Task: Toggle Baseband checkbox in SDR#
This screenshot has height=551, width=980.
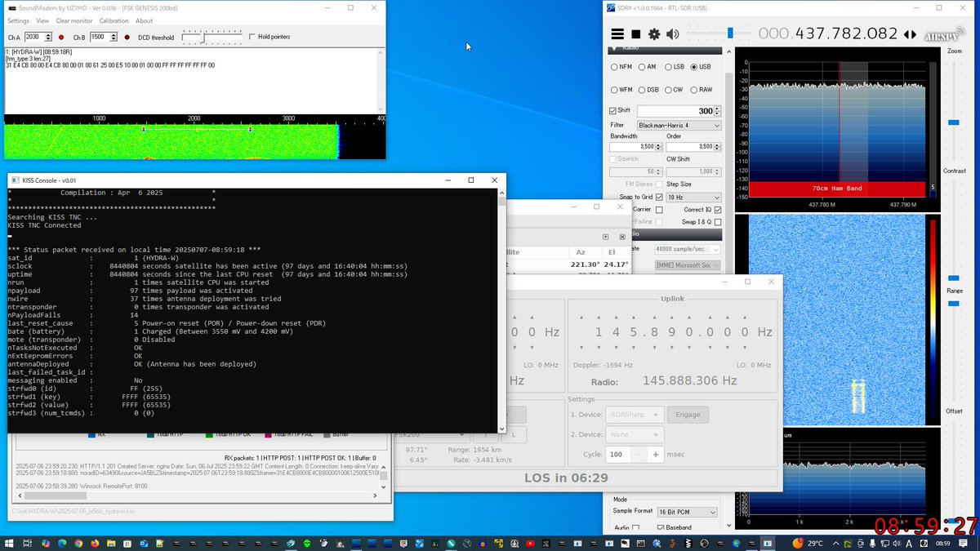Action: (661, 527)
